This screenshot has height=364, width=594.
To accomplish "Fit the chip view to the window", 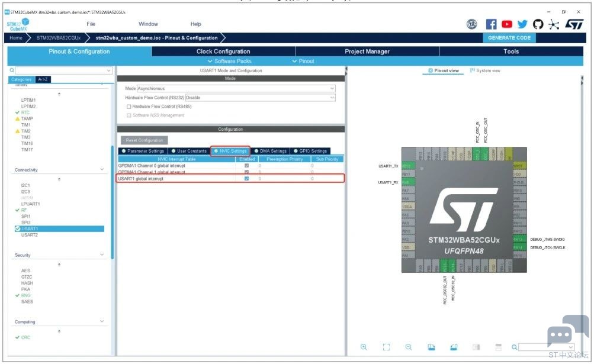I will pos(386,347).
